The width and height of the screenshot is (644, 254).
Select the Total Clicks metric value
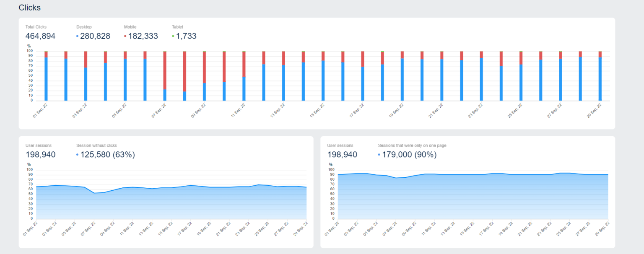40,36
